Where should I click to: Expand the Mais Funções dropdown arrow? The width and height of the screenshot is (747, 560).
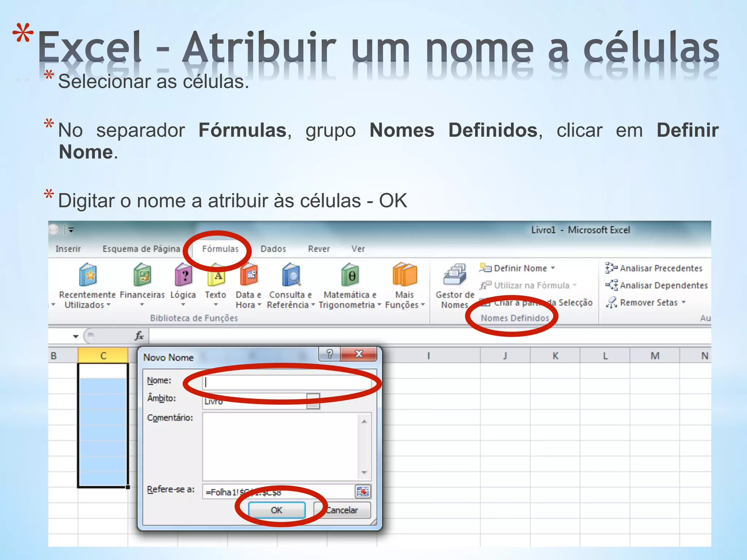point(423,305)
